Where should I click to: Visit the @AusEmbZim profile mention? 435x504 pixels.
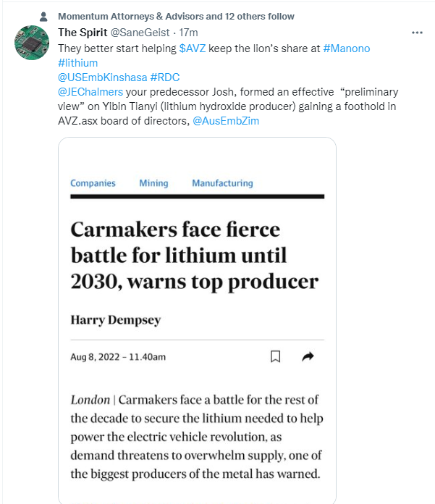click(226, 121)
